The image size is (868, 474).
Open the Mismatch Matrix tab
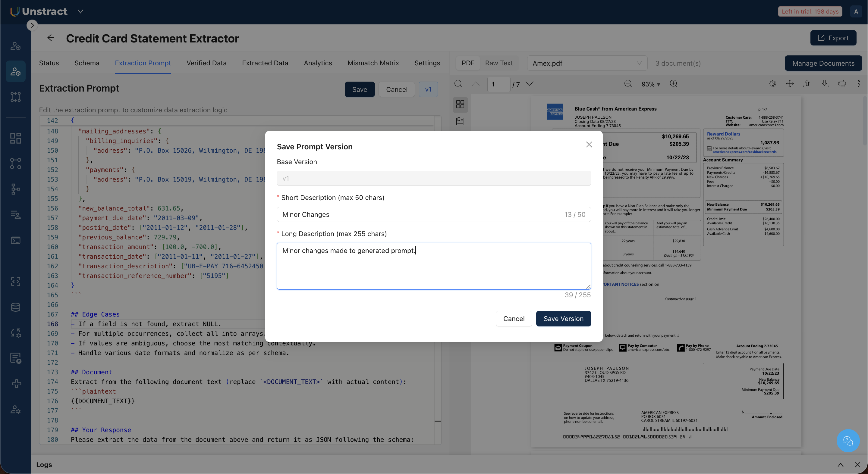tap(373, 63)
